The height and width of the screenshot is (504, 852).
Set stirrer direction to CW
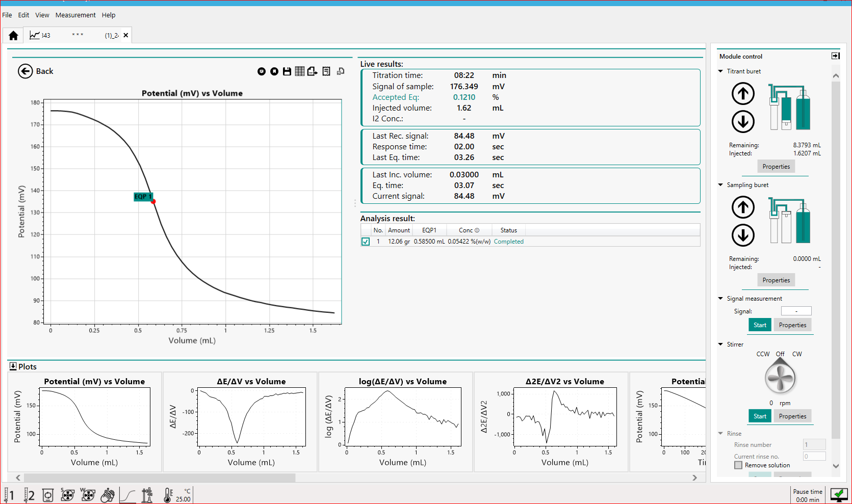(x=796, y=354)
